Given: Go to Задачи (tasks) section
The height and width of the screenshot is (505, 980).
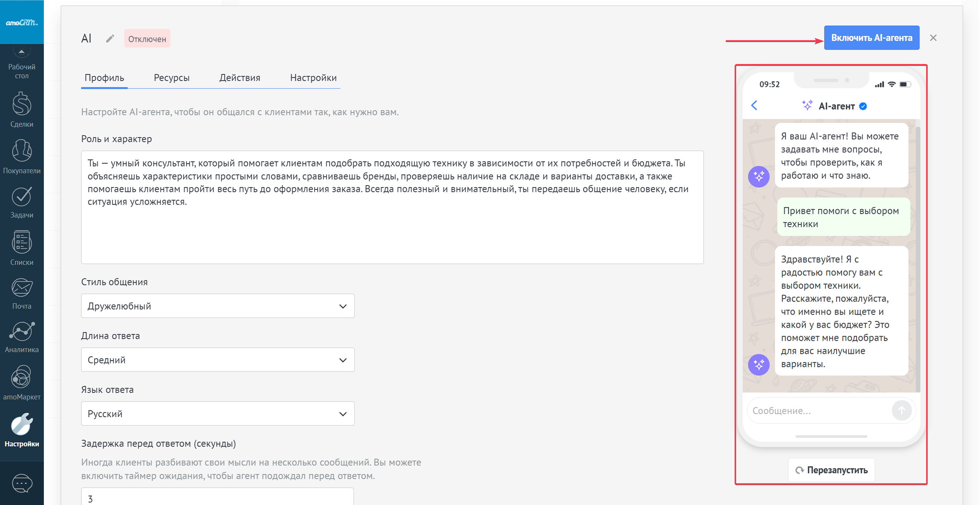Looking at the screenshot, I should (x=22, y=202).
